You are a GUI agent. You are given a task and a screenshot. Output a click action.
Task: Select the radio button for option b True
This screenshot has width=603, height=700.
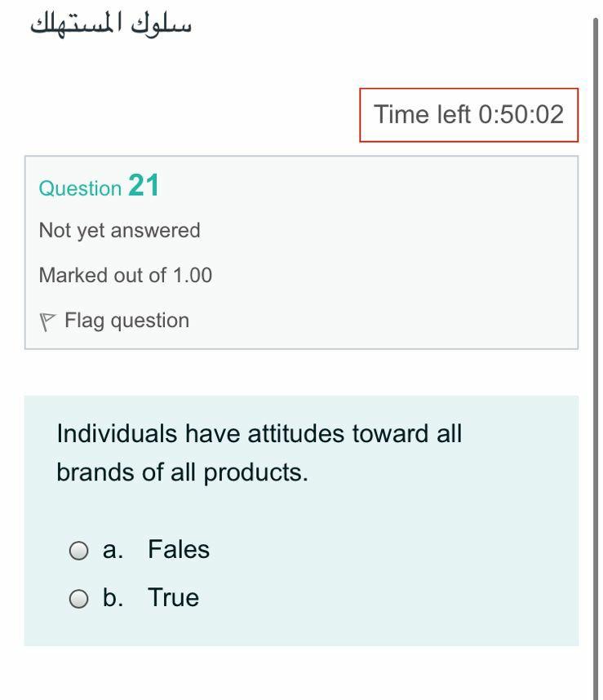pos(78,598)
